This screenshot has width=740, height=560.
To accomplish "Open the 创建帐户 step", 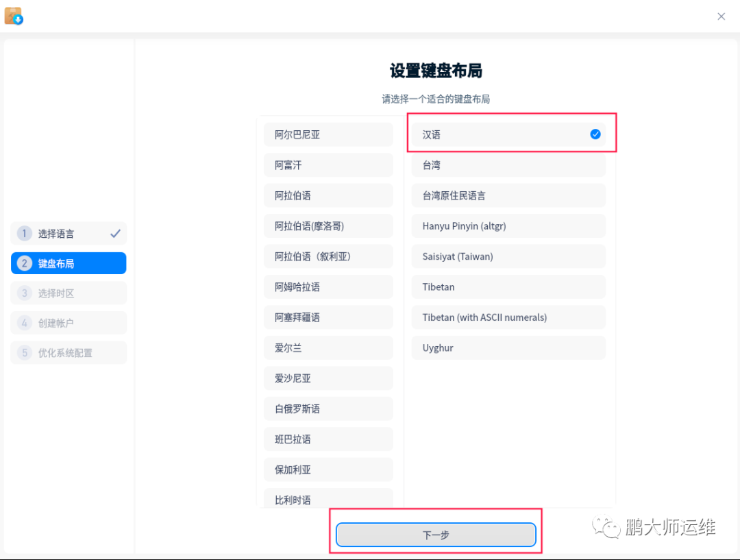I will click(x=69, y=323).
